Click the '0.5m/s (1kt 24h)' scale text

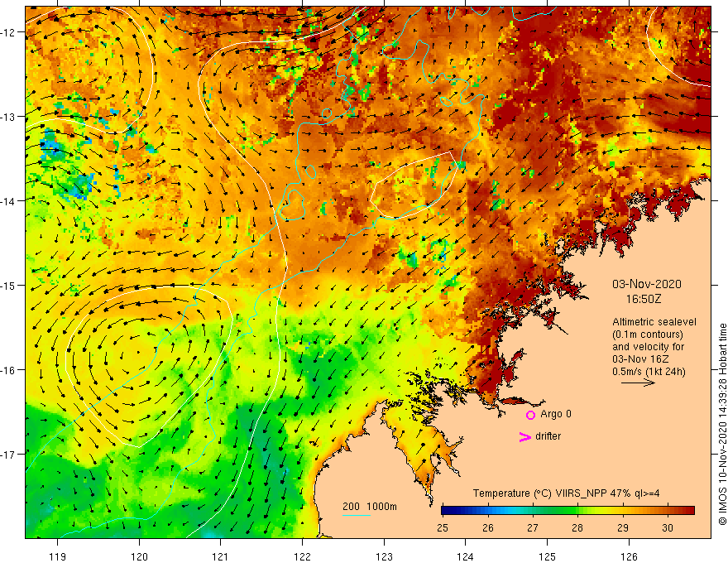point(649,371)
